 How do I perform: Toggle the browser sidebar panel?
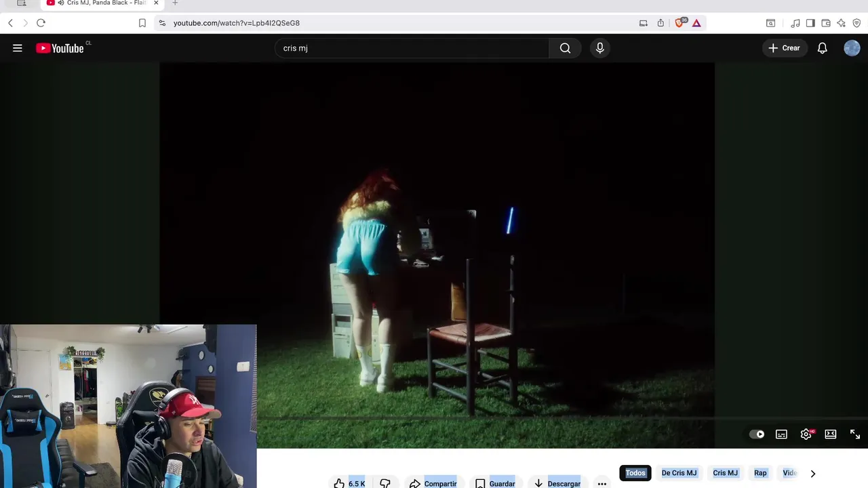[x=810, y=23]
